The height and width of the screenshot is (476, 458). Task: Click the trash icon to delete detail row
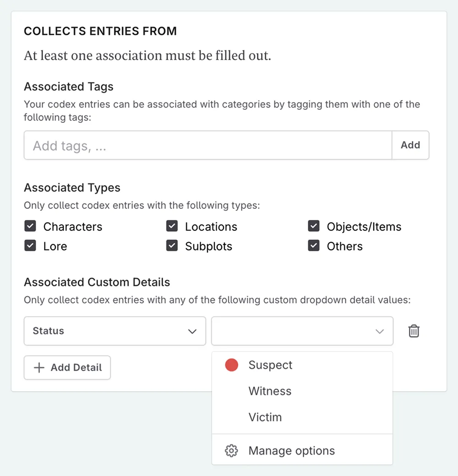(x=414, y=331)
